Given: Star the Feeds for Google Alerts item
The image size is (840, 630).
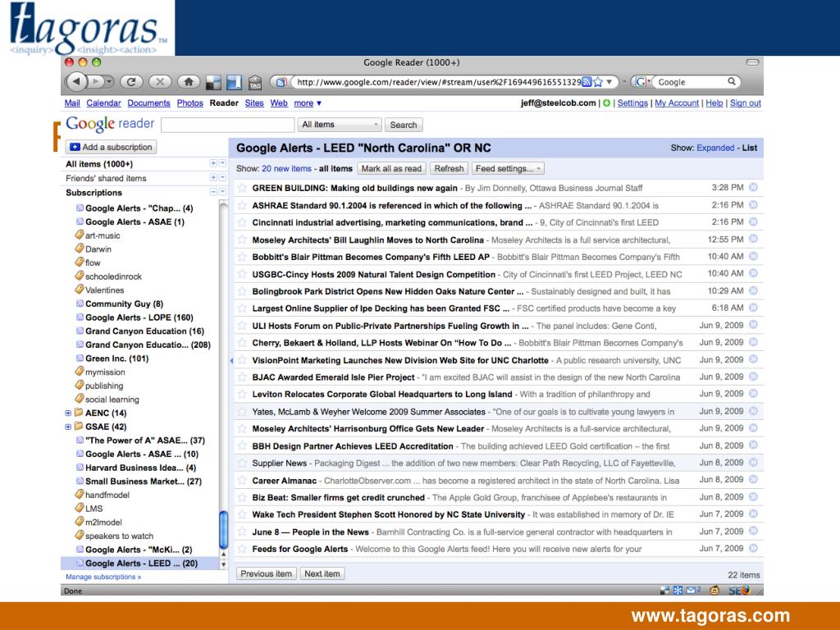Looking at the screenshot, I should point(242,549).
